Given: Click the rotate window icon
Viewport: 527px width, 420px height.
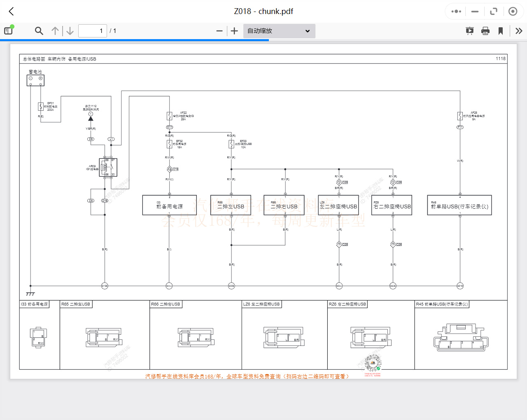Looking at the screenshot, I should click(x=494, y=12).
